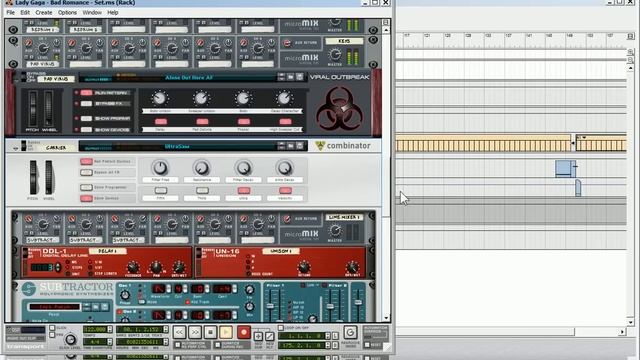Save the UltraSaw combinator patch
Screen dimensions: 640x360
[x=300, y=146]
